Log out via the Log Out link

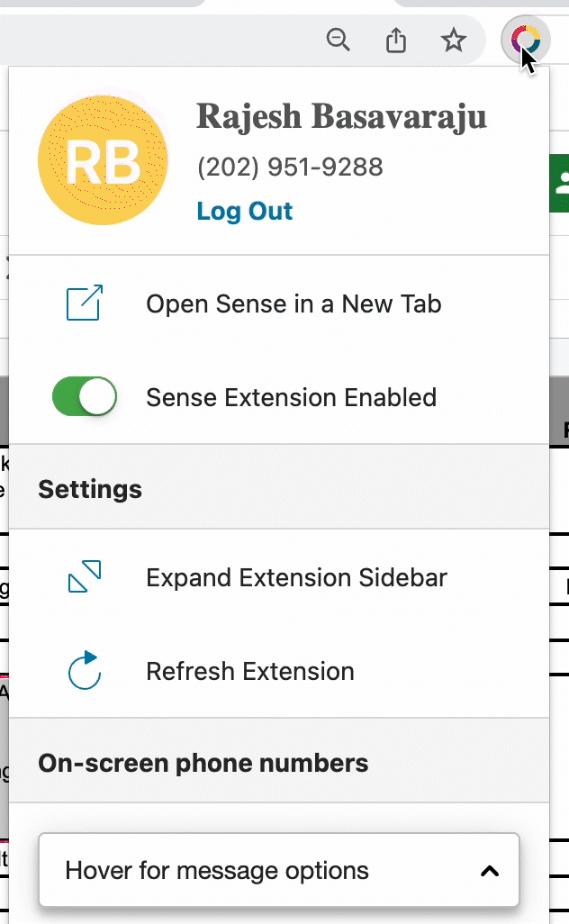coord(245,211)
